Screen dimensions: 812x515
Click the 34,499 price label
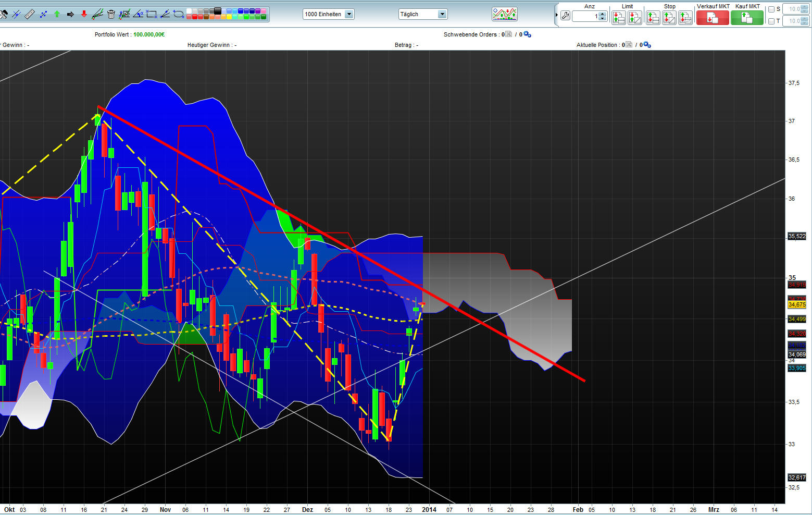pyautogui.click(x=797, y=319)
